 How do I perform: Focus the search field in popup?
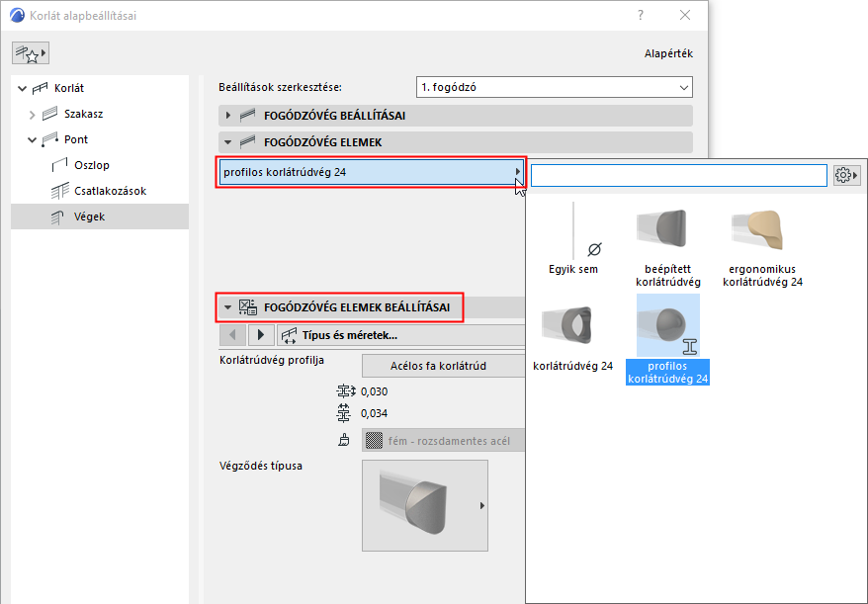pos(679,176)
